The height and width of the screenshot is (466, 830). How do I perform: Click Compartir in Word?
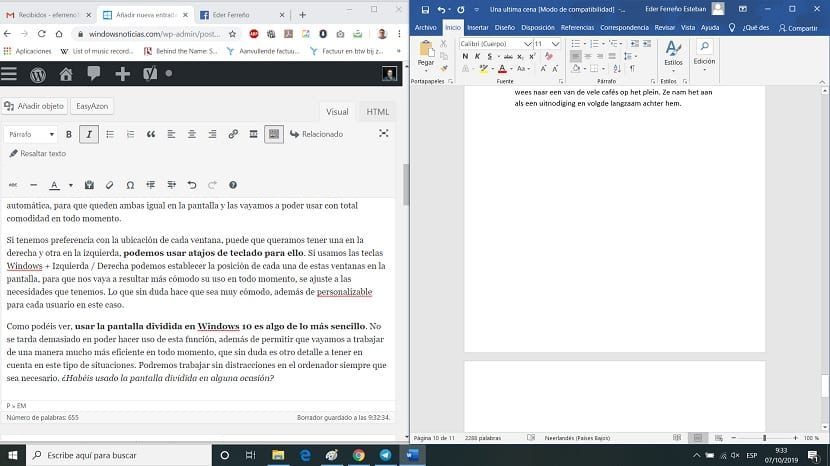pos(798,28)
